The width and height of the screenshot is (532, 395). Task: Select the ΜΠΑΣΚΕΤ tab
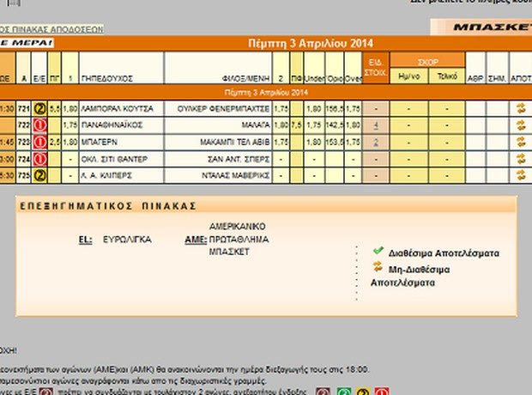tap(481, 27)
